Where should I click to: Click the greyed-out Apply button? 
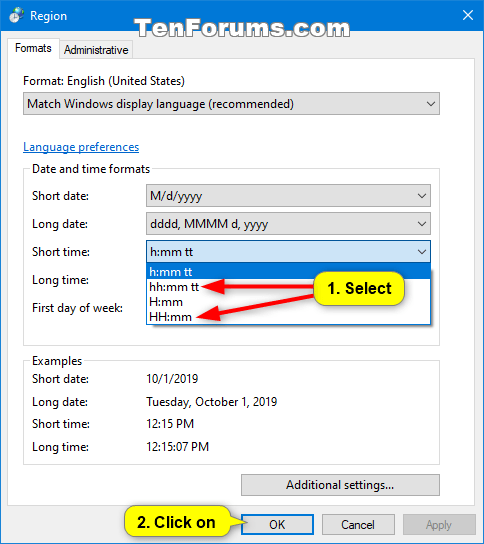(439, 525)
